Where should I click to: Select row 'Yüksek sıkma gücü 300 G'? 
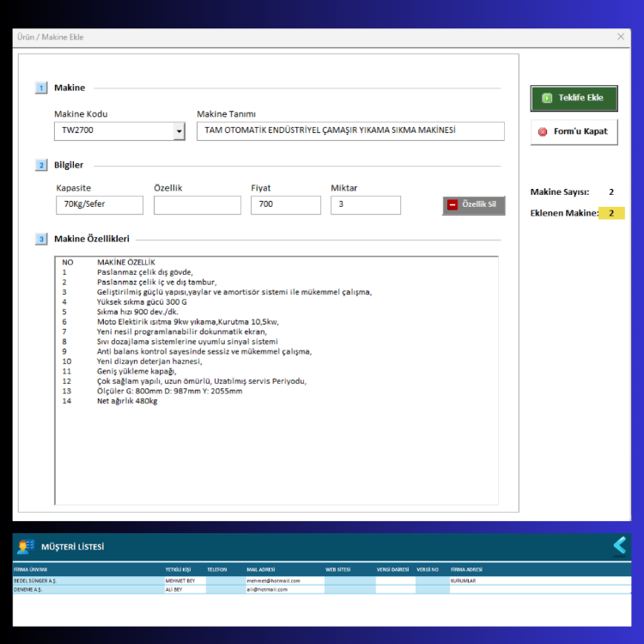[x=276, y=302]
